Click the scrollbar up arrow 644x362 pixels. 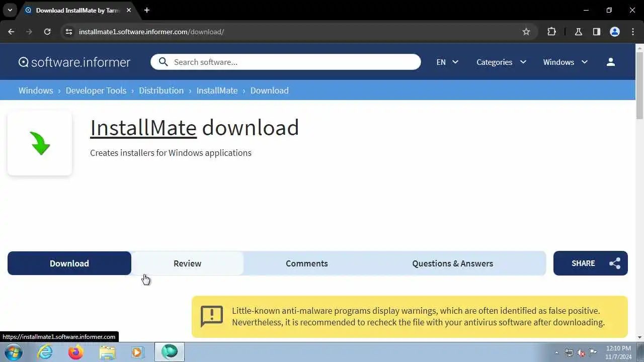pyautogui.click(x=639, y=48)
